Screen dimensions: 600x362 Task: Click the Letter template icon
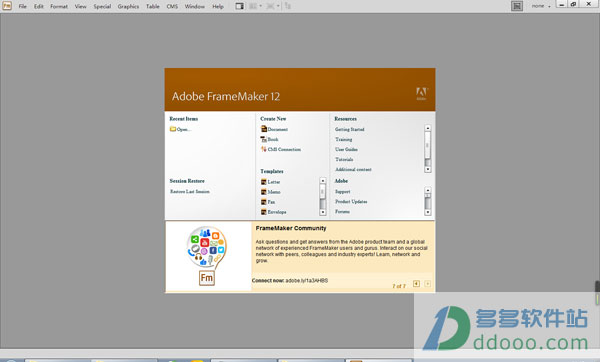pos(264,182)
